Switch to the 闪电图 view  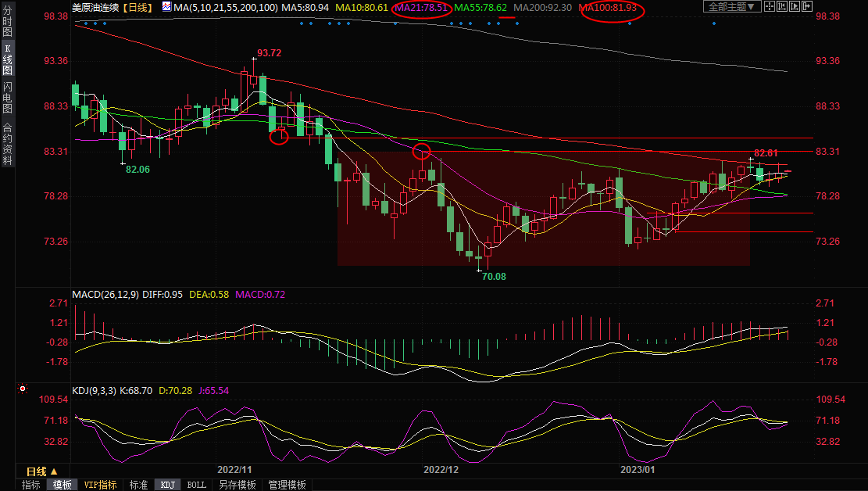(x=7, y=98)
